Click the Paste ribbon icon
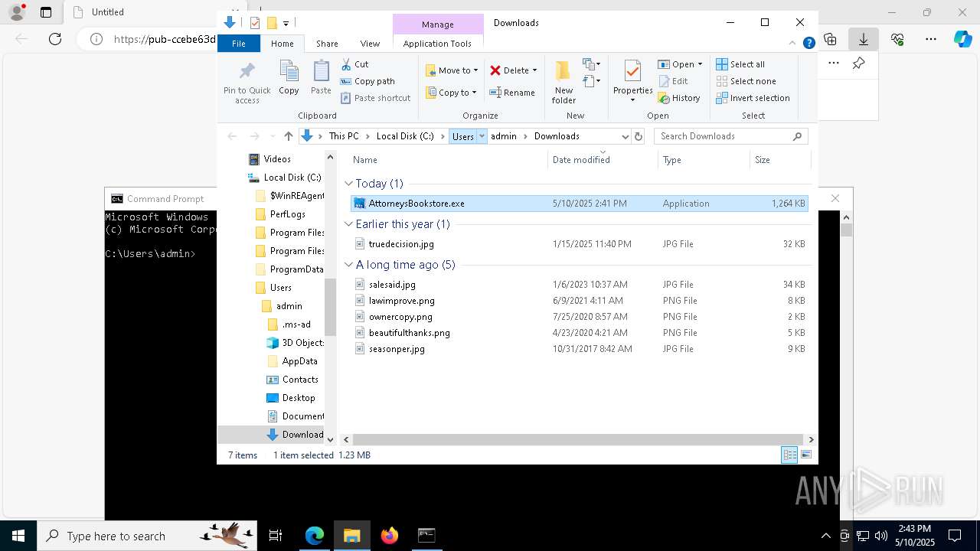The height and width of the screenshot is (551, 980). pos(321,72)
